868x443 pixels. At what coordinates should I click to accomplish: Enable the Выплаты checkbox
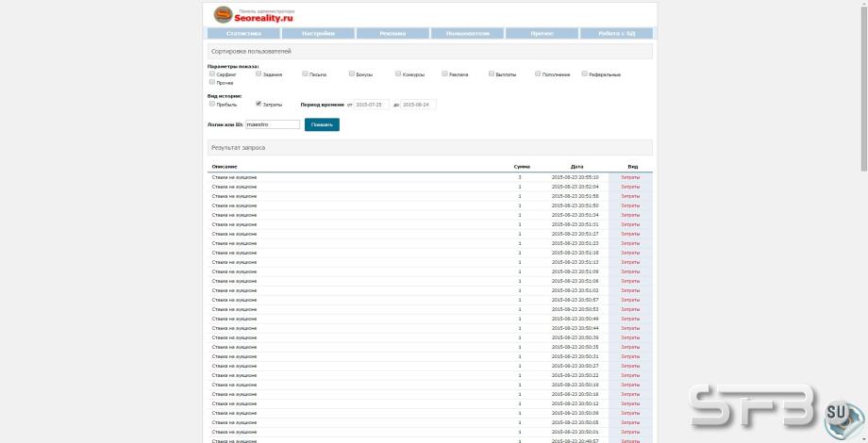pyautogui.click(x=492, y=73)
